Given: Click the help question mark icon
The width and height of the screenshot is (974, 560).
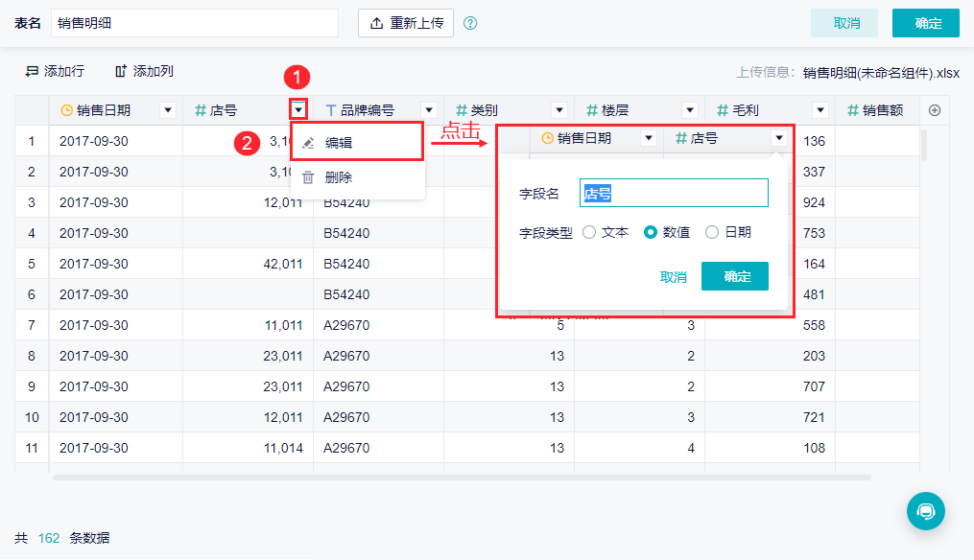Looking at the screenshot, I should (470, 23).
